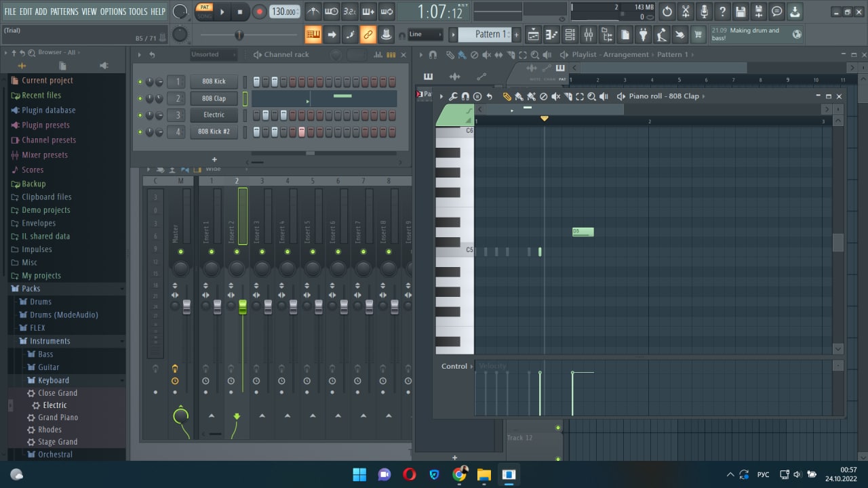Viewport: 868px width, 488px height.
Task: Click the D5 note in piano roll
Action: (583, 232)
